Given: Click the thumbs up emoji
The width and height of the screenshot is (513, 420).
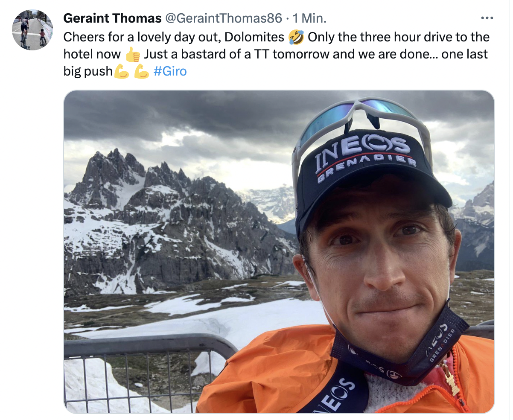Looking at the screenshot, I should 133,55.
